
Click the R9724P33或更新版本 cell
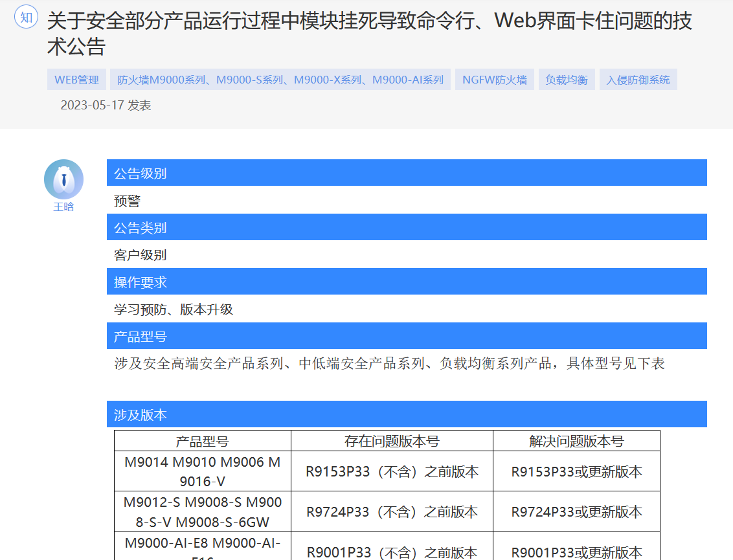click(576, 511)
